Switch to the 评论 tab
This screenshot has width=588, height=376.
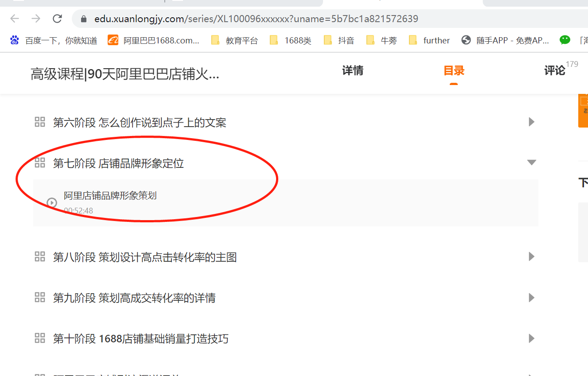[x=554, y=71]
